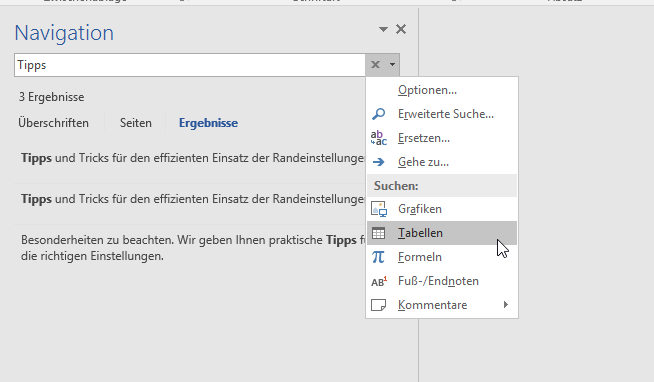Click the search box containing Tipps
654x382 pixels.
tap(190, 65)
